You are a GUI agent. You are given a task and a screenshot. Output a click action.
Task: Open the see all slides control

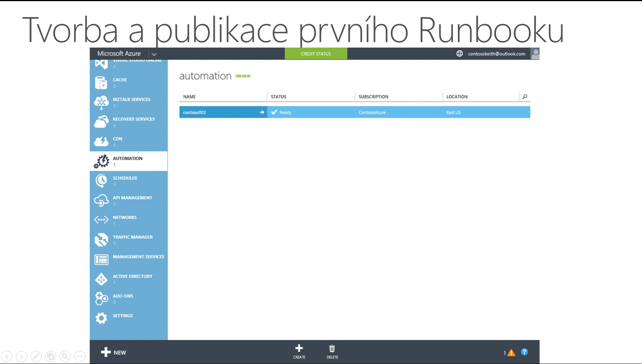click(x=51, y=356)
